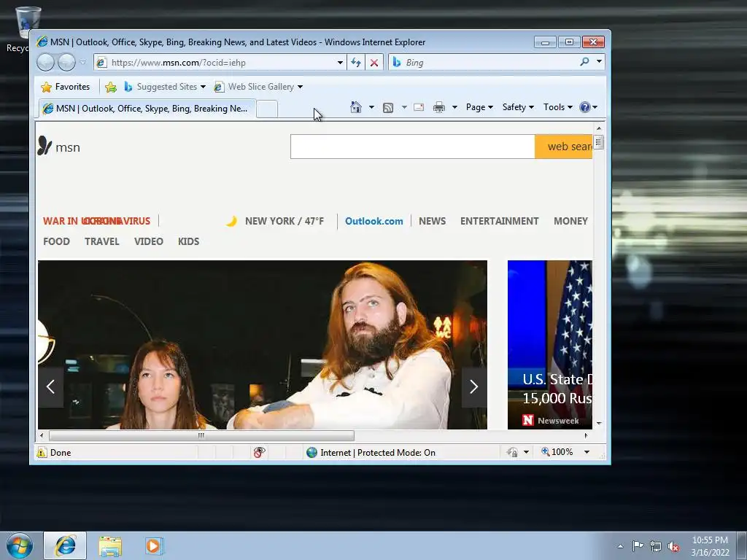This screenshot has height=560, width=747.
Task: Open Web Slice Gallery dropdown
Action: (258, 87)
